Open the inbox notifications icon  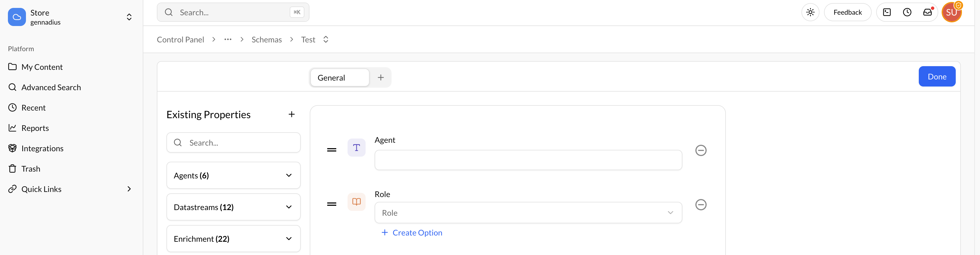click(928, 12)
